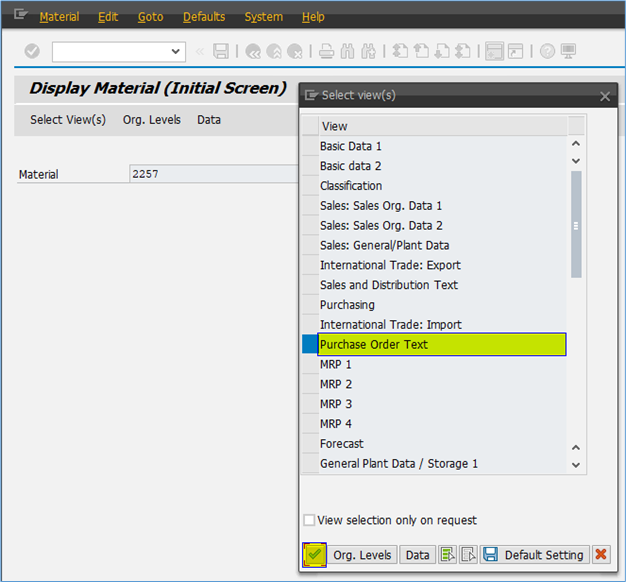The height and width of the screenshot is (582, 626).
Task: Click the Customize Local Layout monitor icon
Action: [568, 51]
